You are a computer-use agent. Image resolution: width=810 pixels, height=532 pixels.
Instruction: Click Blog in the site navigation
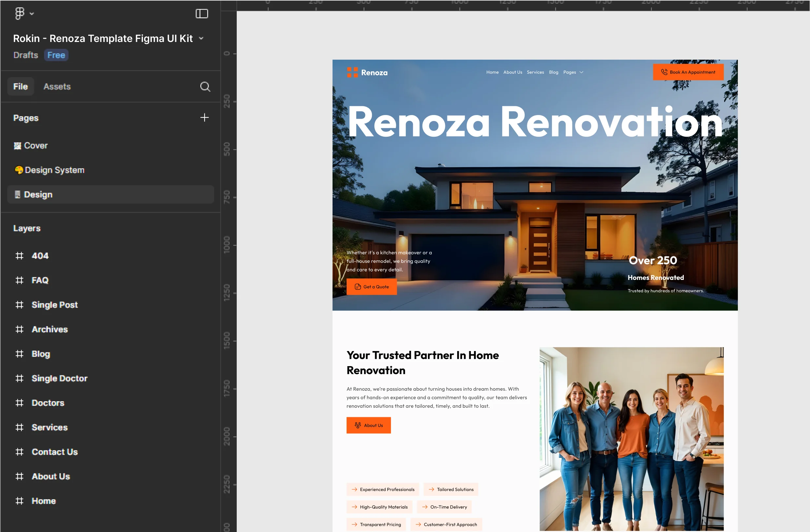pos(553,72)
